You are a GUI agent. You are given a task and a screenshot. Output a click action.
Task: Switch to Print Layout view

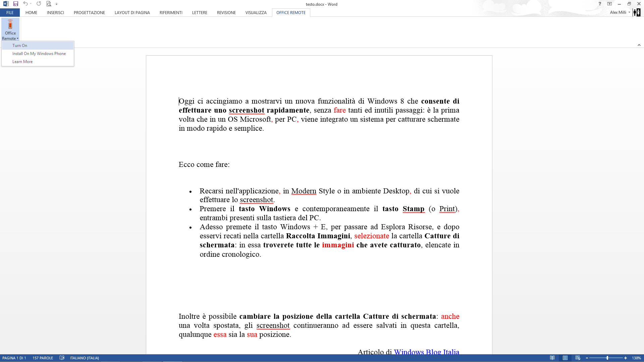tap(565, 358)
